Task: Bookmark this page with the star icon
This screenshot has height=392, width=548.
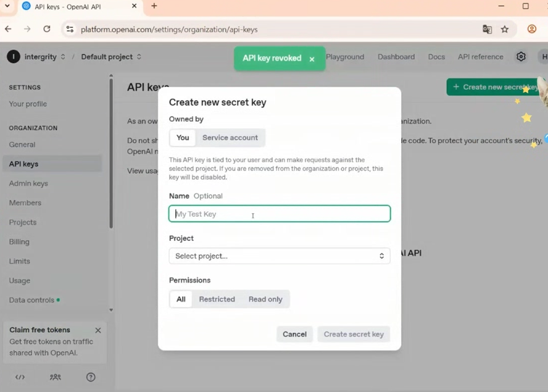Action: [505, 30]
